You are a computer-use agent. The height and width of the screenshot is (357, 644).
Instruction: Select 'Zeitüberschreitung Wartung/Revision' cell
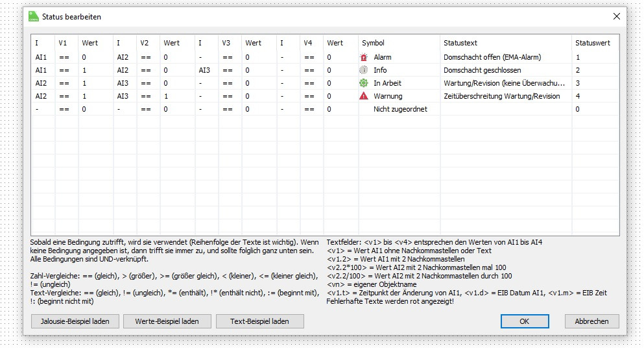pyautogui.click(x=501, y=96)
